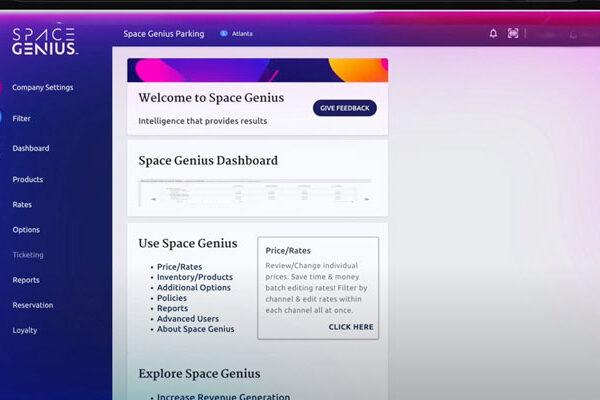The height and width of the screenshot is (400, 600).
Task: Open Reports in sidebar menu
Action: [26, 280]
